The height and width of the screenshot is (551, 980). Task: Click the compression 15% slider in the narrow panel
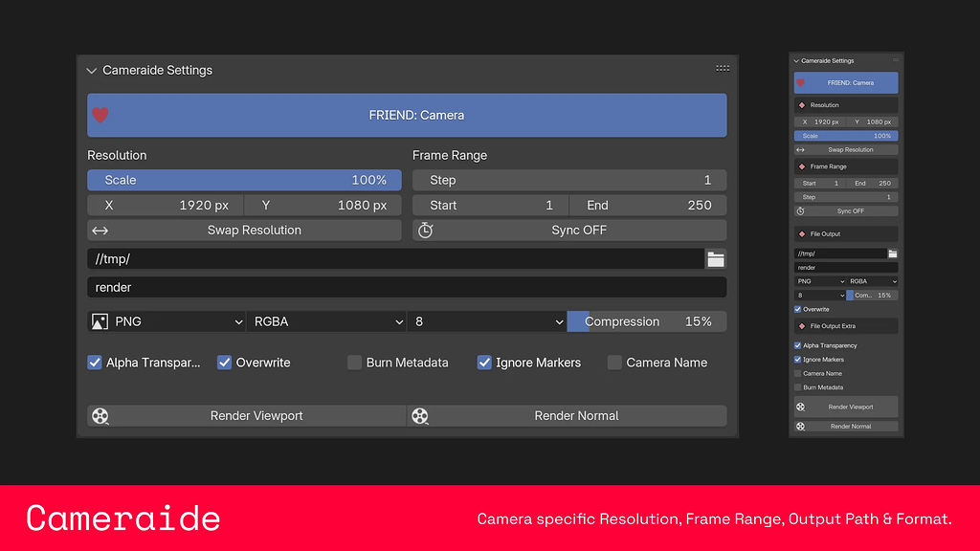(873, 296)
